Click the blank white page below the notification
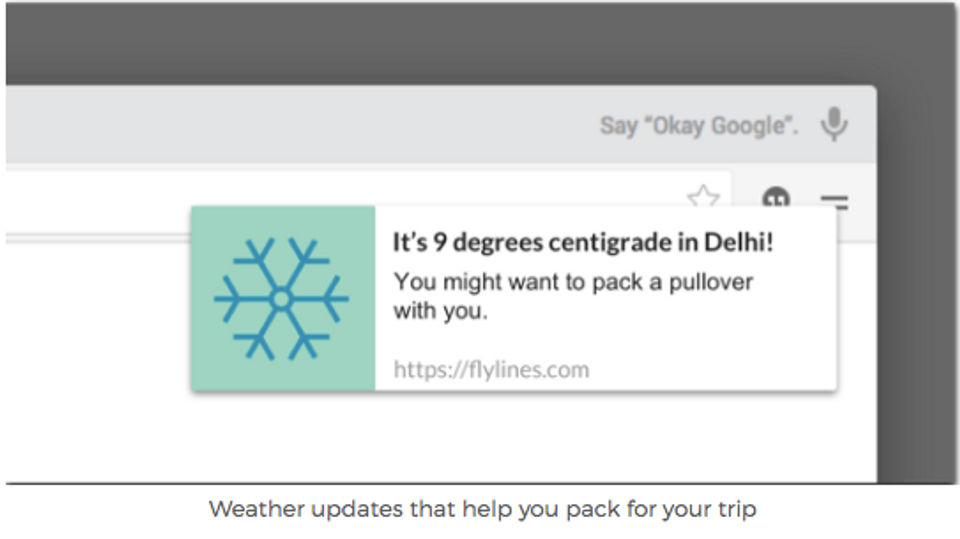The width and height of the screenshot is (960, 539). click(x=441, y=436)
